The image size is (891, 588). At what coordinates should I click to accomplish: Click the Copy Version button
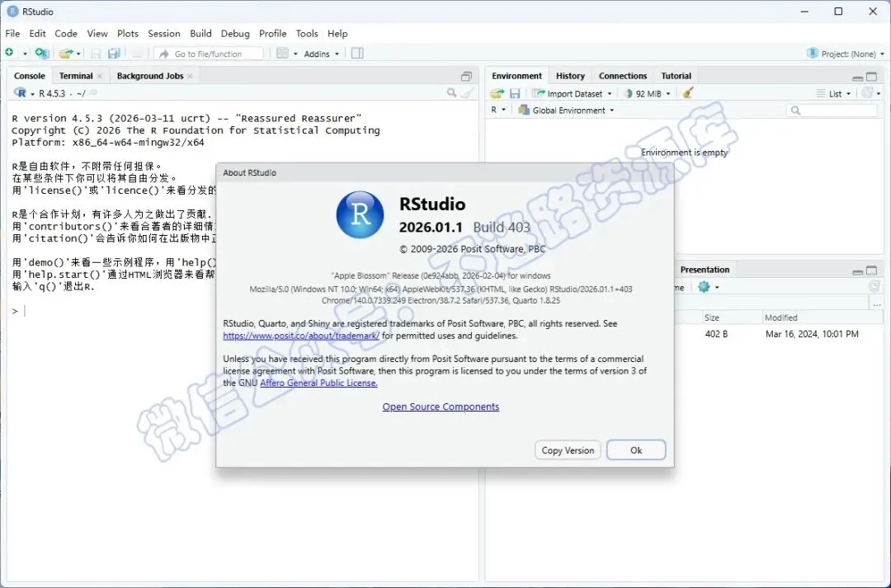click(x=568, y=450)
